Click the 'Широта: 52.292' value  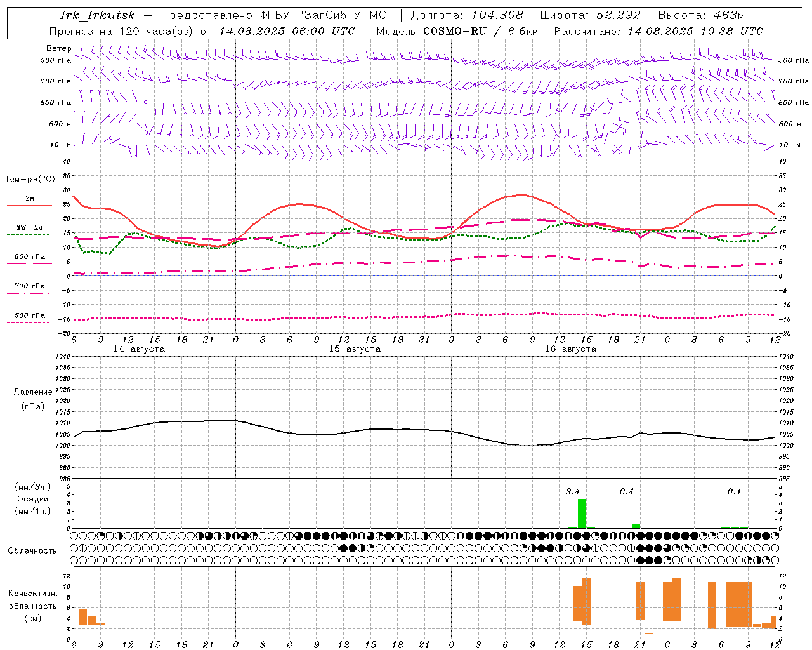pyautogui.click(x=591, y=15)
